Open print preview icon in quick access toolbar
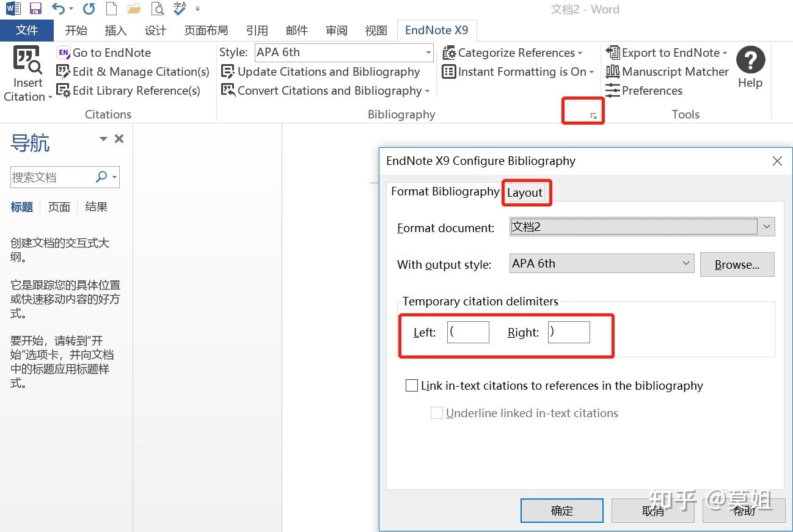Viewport: 793px width, 532px height. point(158,9)
